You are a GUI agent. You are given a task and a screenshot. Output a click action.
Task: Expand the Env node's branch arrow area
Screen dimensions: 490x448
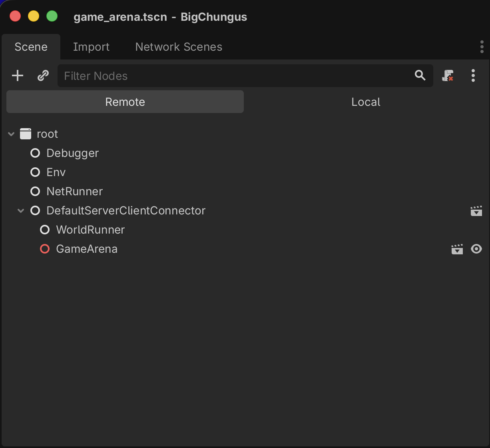click(x=21, y=172)
